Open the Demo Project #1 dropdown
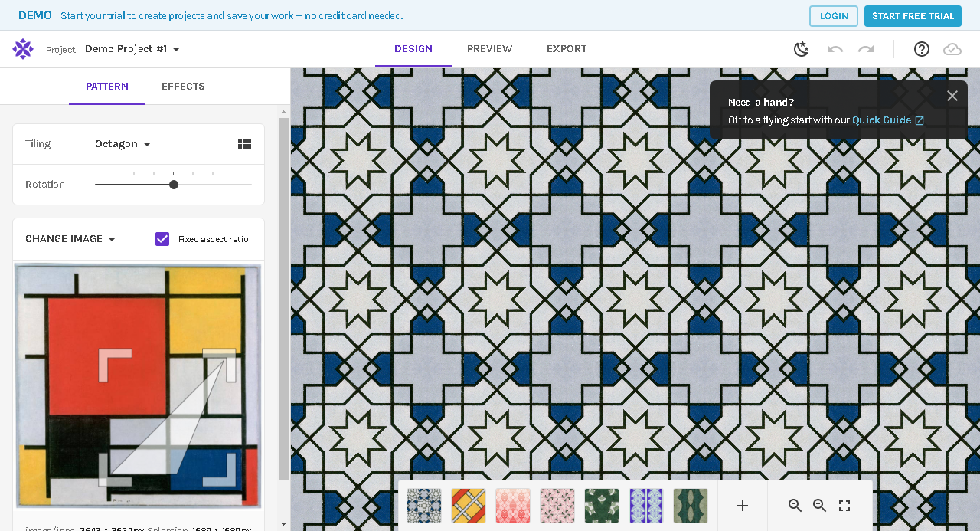The image size is (980, 531). point(132,49)
